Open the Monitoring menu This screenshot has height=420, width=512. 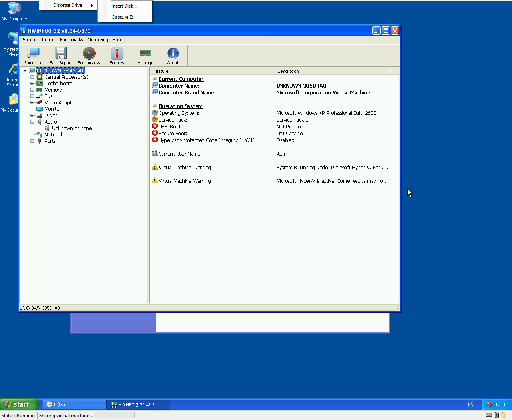tap(98, 40)
